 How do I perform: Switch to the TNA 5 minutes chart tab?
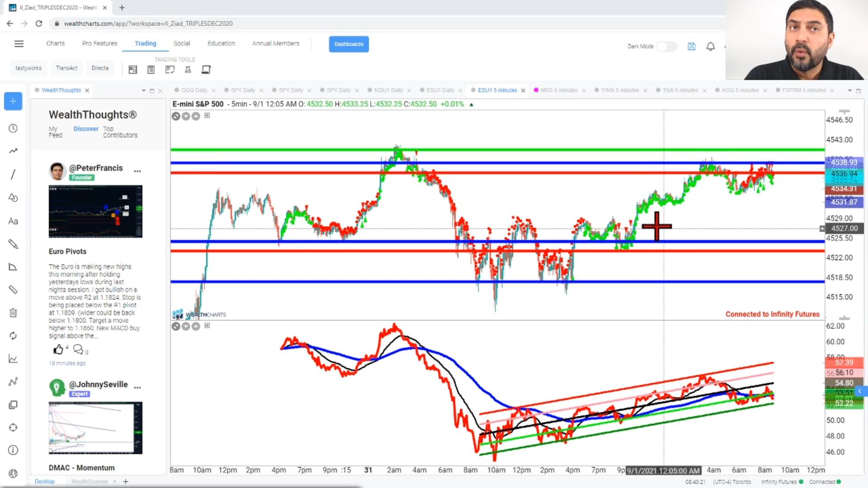point(680,90)
